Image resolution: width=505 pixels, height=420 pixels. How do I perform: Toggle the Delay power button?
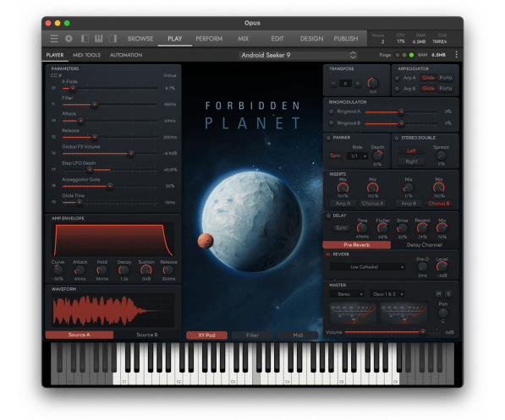pos(328,215)
